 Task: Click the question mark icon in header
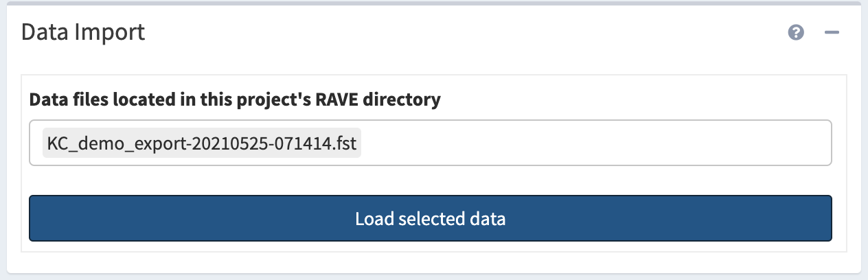click(796, 32)
